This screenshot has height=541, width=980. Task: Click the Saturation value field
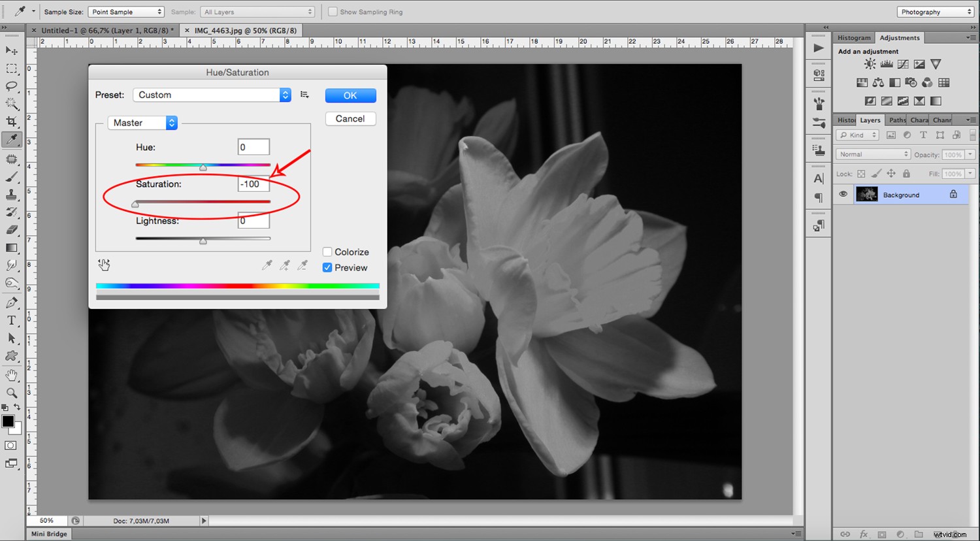pos(253,184)
